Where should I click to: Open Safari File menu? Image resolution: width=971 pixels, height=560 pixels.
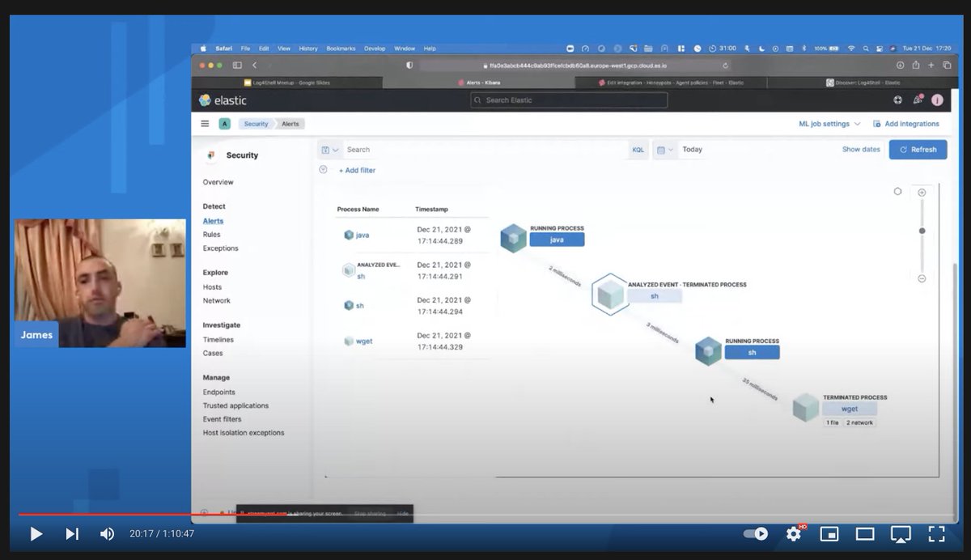pos(245,49)
